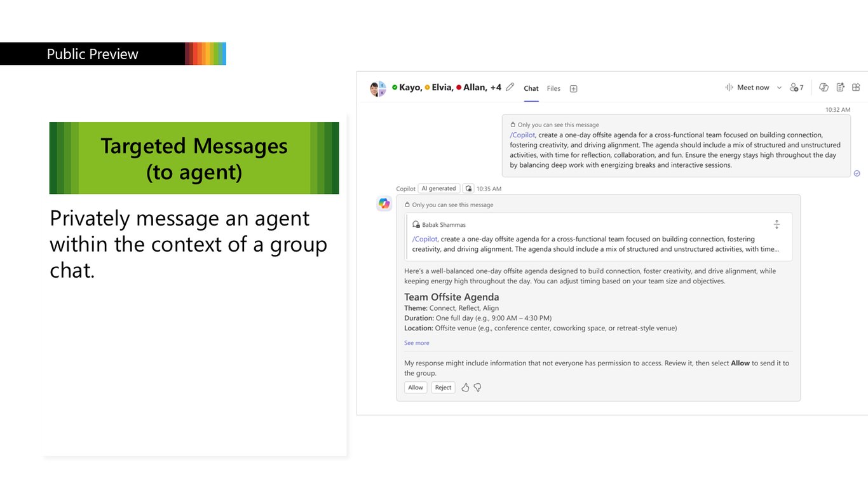Expand the Meet now dropdown arrow
868x488 pixels.
[779, 88]
